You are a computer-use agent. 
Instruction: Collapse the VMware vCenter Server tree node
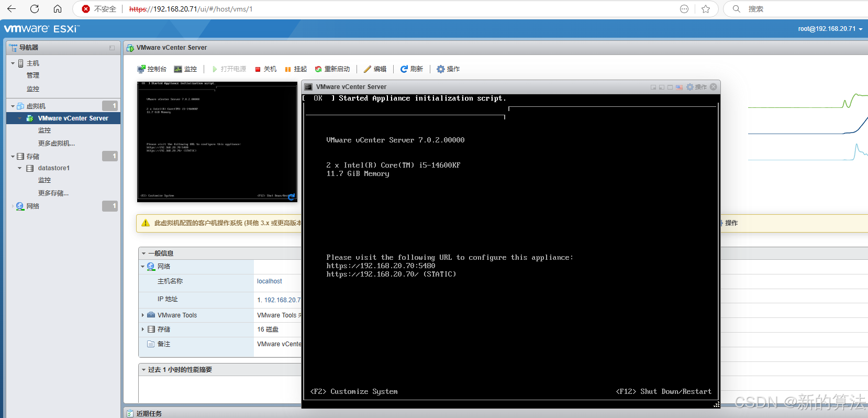(20, 118)
